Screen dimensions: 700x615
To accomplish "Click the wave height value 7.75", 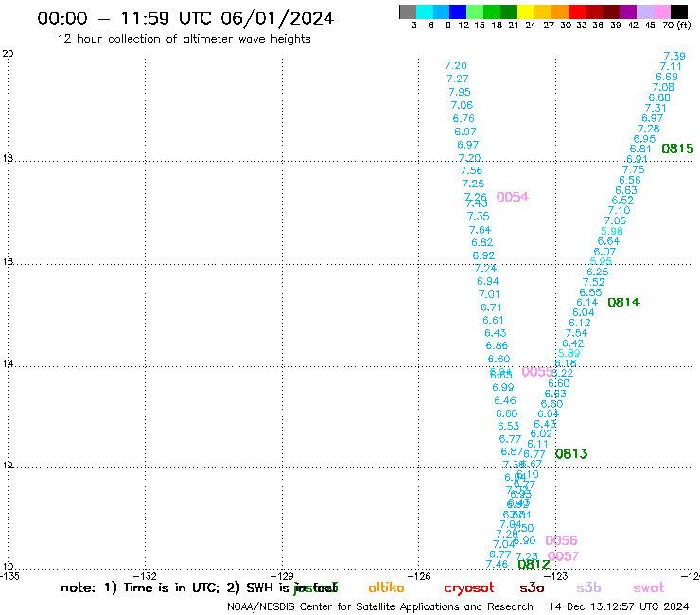I will 634,169.
